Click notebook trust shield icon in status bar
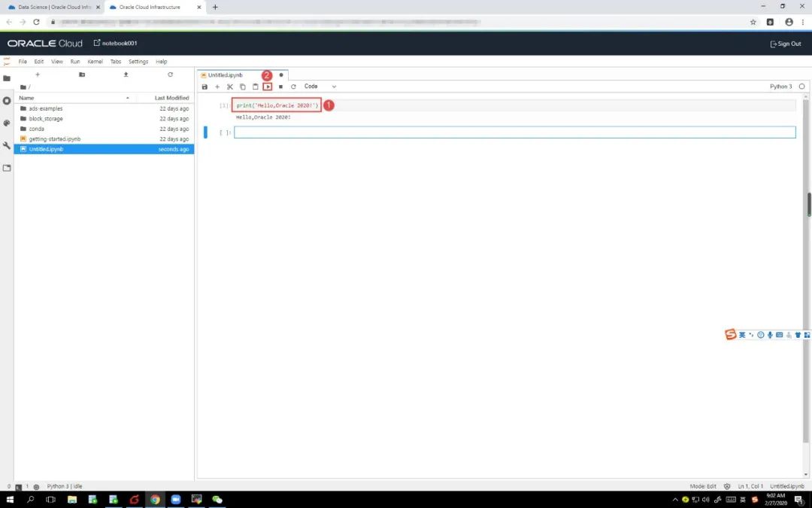The height and width of the screenshot is (508, 812). [x=727, y=486]
